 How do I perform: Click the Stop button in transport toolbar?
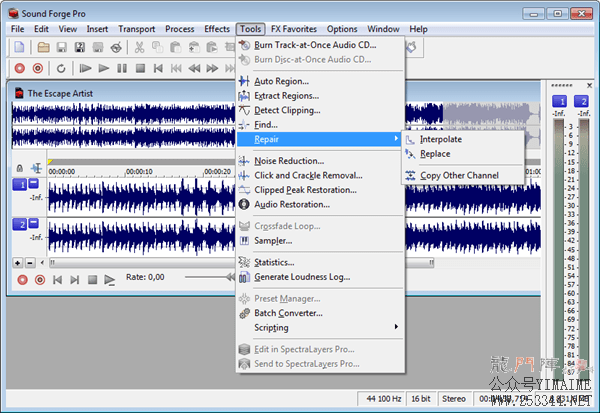pos(140,69)
